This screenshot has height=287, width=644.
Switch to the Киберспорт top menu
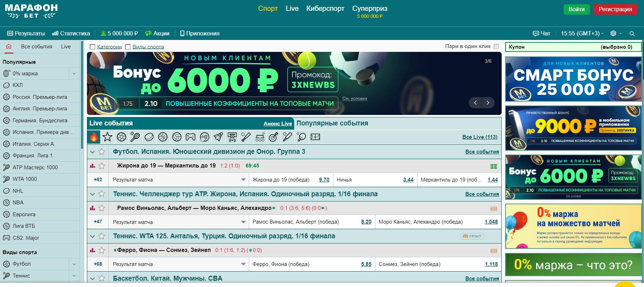(325, 8)
